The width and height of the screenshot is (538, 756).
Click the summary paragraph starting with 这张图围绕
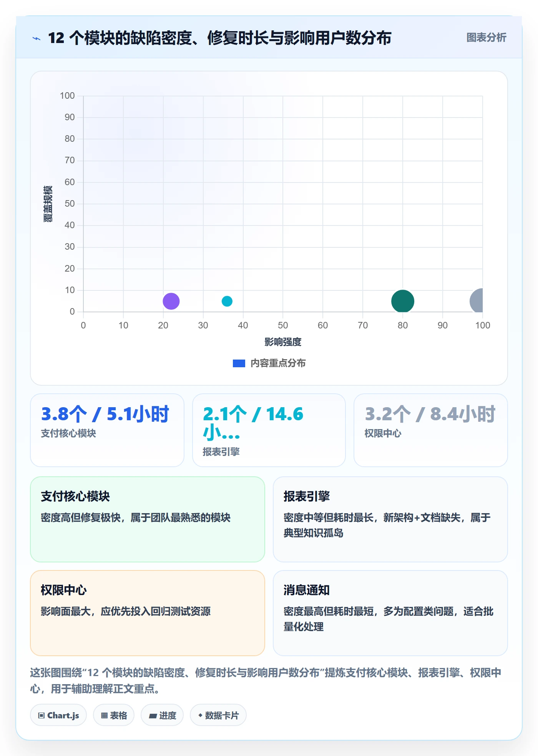266,680
